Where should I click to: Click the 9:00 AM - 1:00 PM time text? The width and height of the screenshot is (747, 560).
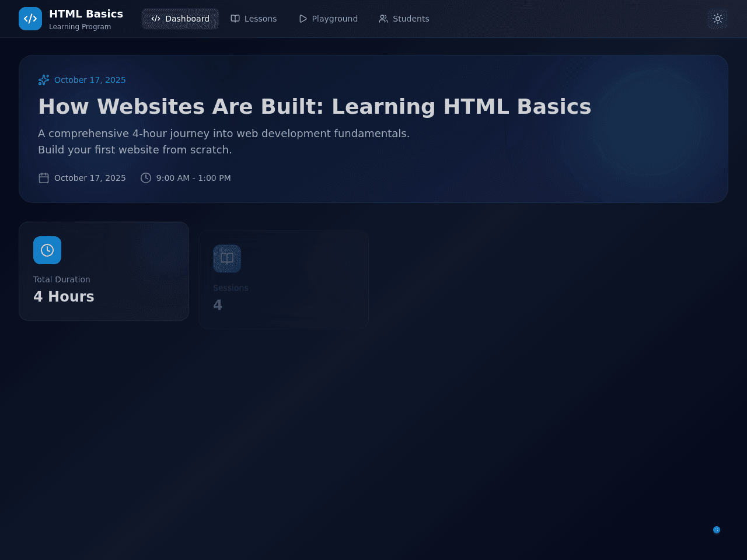pos(194,178)
